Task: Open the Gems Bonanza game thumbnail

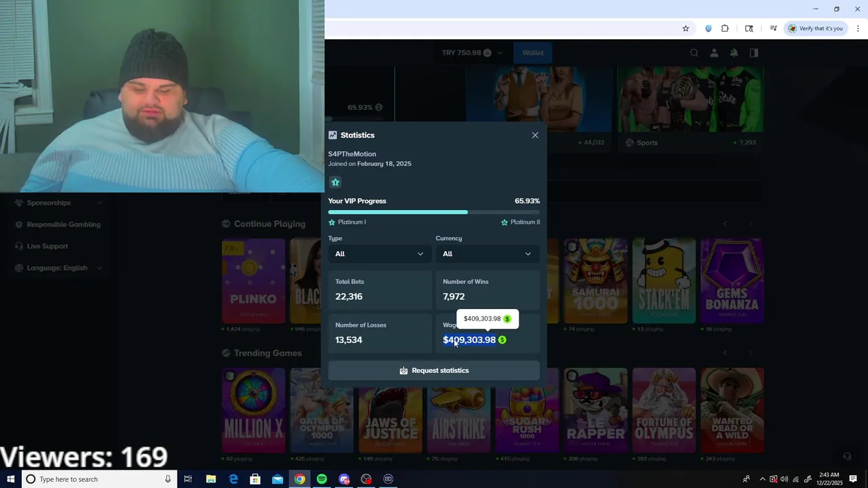Action: coord(732,281)
